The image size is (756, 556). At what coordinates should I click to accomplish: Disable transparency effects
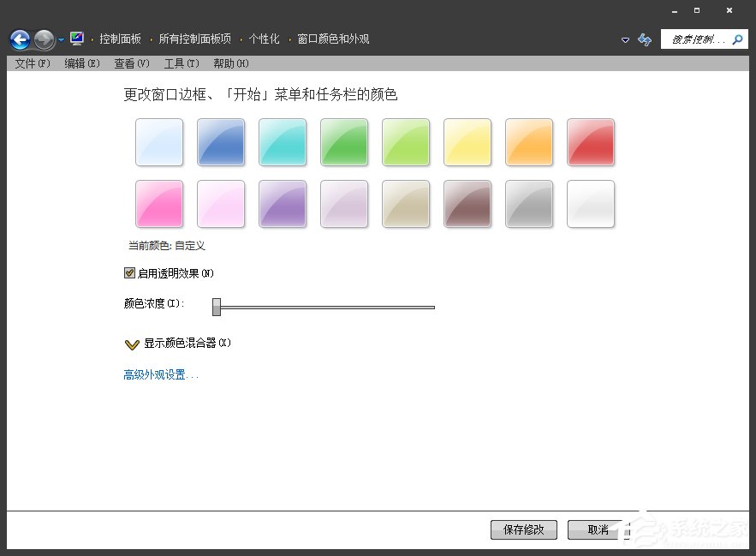tap(128, 272)
